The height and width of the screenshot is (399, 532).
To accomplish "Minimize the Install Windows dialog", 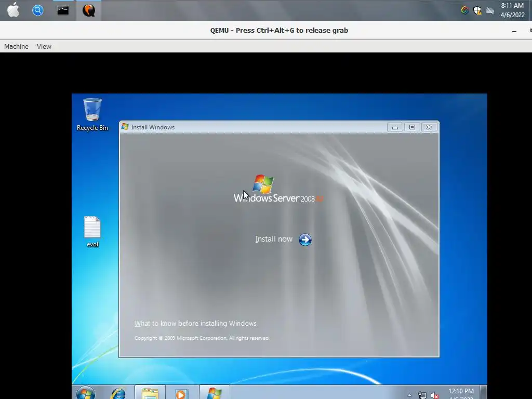I will 395,127.
